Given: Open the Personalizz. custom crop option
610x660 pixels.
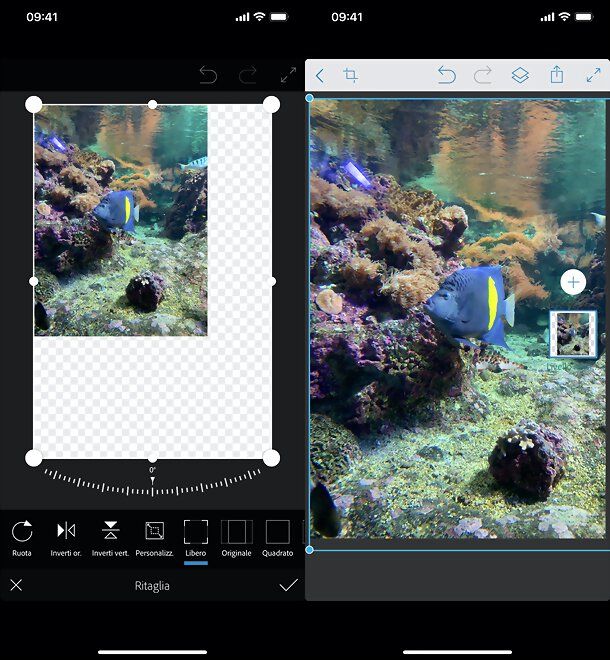Looking at the screenshot, I should pyautogui.click(x=154, y=531).
